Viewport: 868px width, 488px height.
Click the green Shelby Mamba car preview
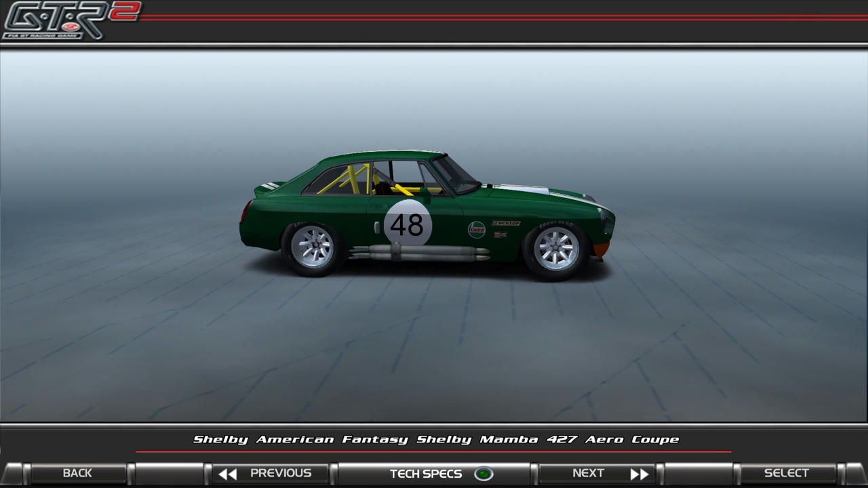[x=427, y=214]
